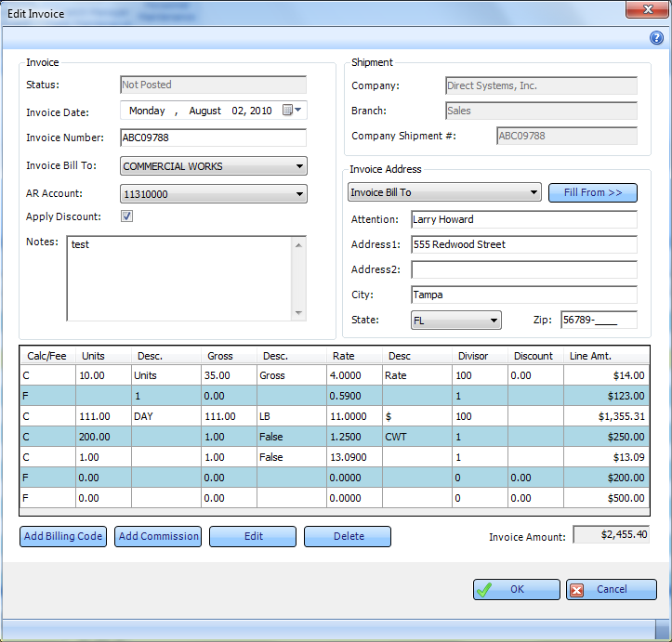This screenshot has height=642, width=672.
Task: Open the AR Account dropdown
Action: point(299,194)
